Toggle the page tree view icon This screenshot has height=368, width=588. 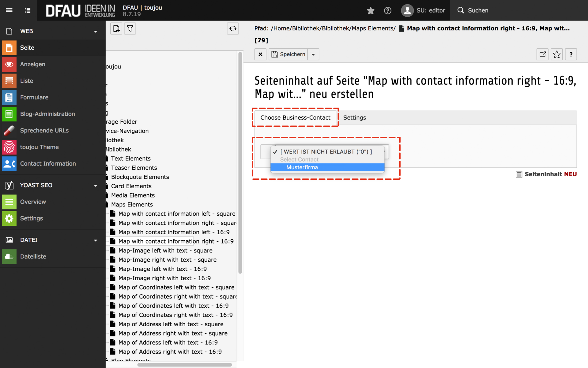tap(28, 10)
